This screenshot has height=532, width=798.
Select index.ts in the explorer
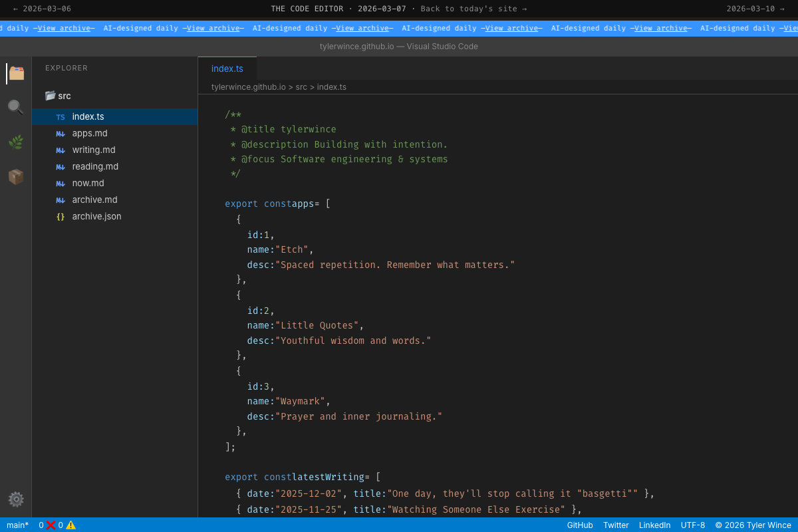[115, 116]
